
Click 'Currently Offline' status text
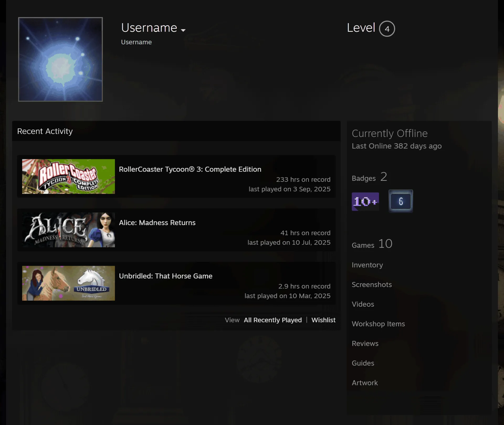click(390, 134)
